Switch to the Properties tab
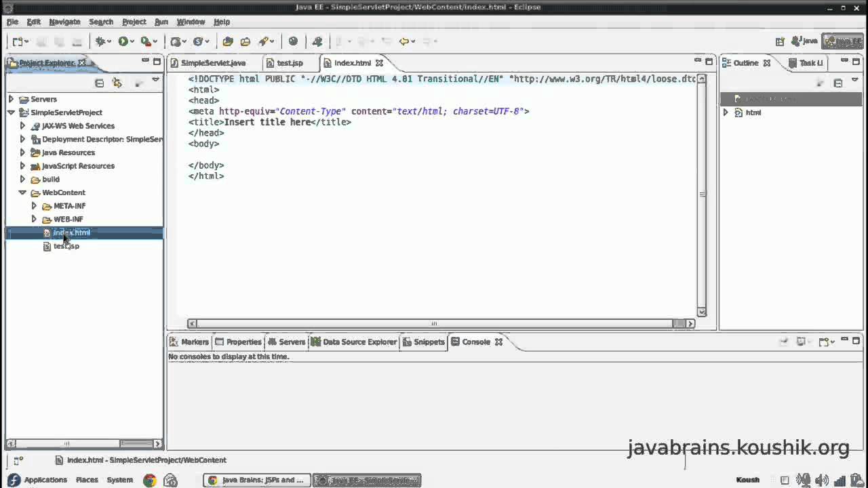Screen dimensions: 868x488 pyautogui.click(x=238, y=342)
